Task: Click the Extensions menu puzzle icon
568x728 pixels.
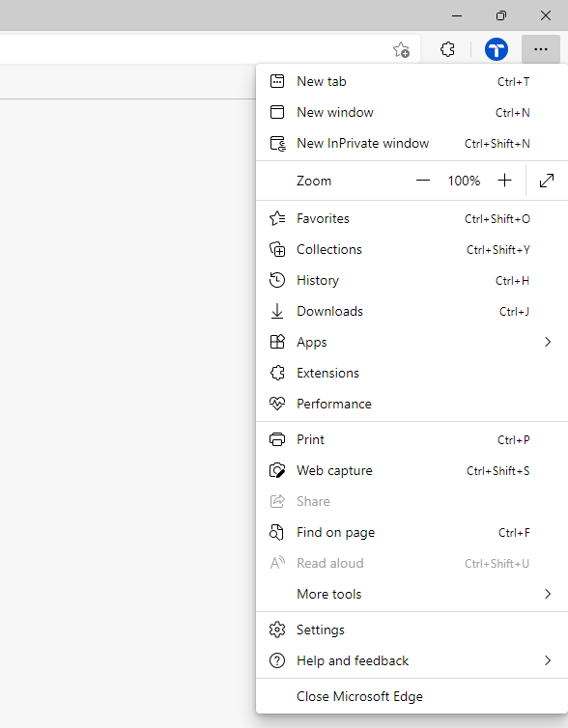Action: click(x=277, y=373)
